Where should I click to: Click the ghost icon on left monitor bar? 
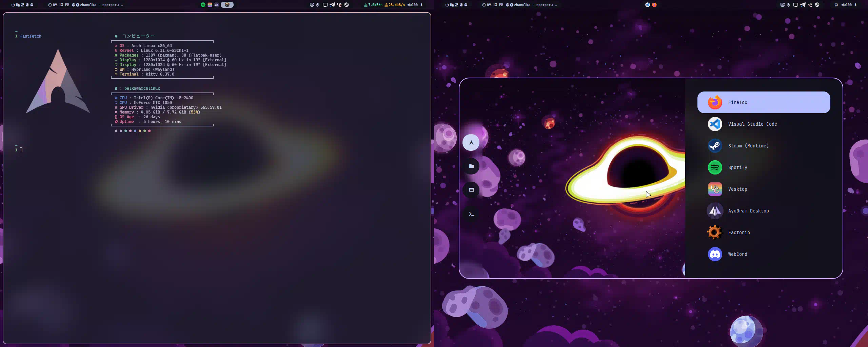pos(32,5)
